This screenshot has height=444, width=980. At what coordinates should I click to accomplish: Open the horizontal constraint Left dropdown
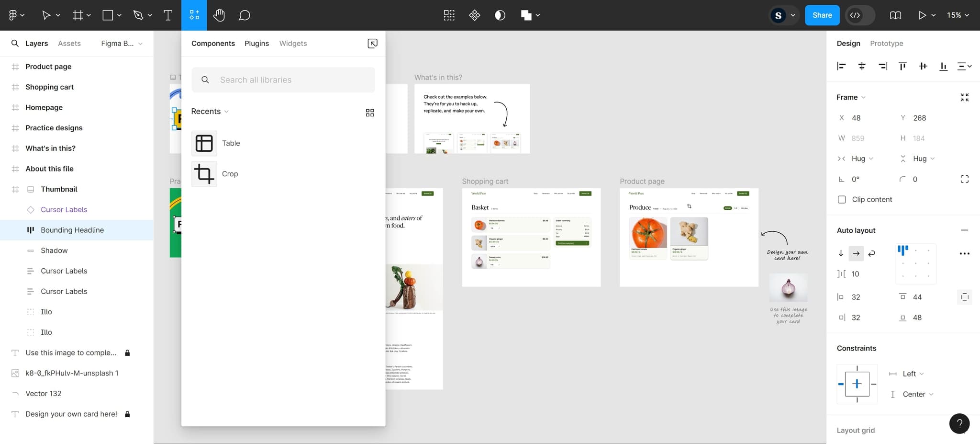click(x=913, y=374)
